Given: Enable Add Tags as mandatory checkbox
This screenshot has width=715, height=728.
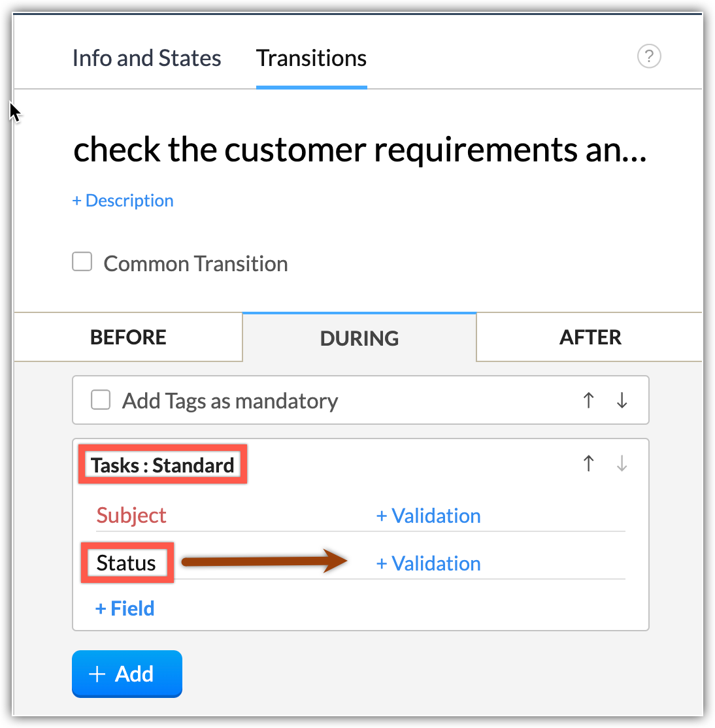Looking at the screenshot, I should 101,399.
